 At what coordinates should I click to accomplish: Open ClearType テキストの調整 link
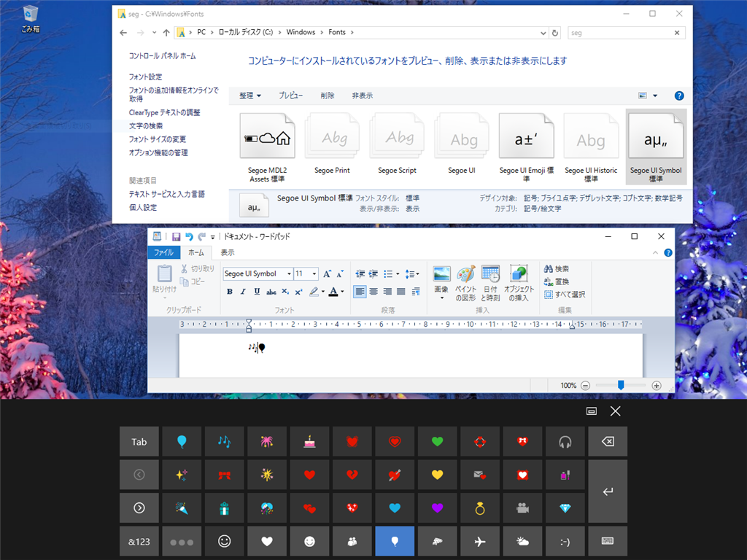pos(164,112)
